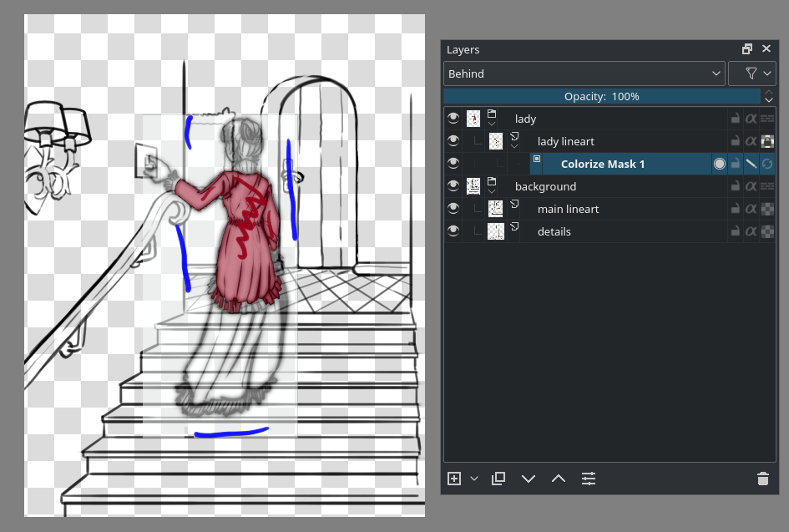This screenshot has width=789, height=532.
Task: Hide the lady group layer
Action: [453, 119]
